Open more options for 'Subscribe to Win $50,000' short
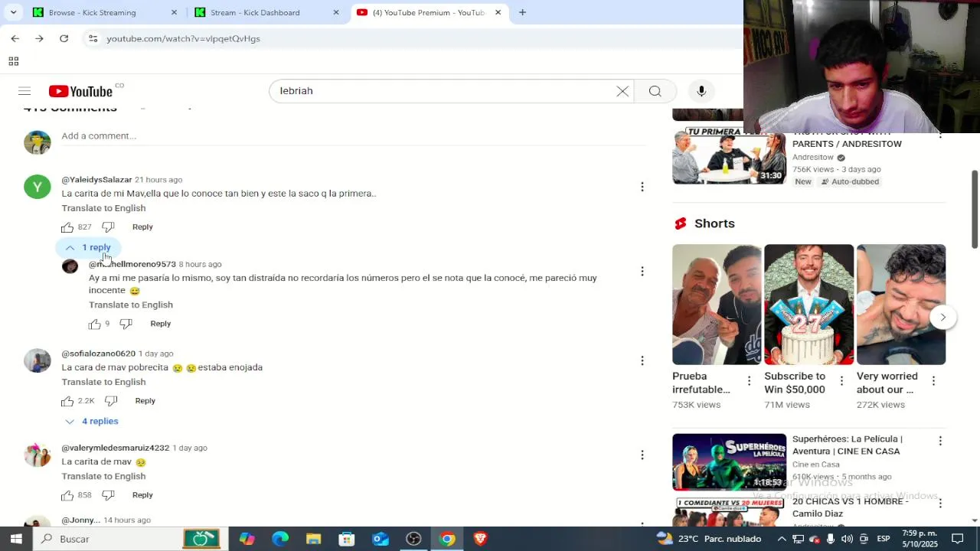Viewport: 980px width, 551px height. (x=841, y=380)
